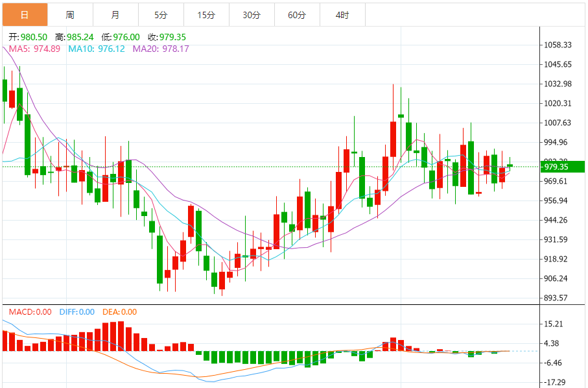This screenshot has width=588, height=388.
Task: Click the green 979.35 current price tag
Action: [563, 167]
